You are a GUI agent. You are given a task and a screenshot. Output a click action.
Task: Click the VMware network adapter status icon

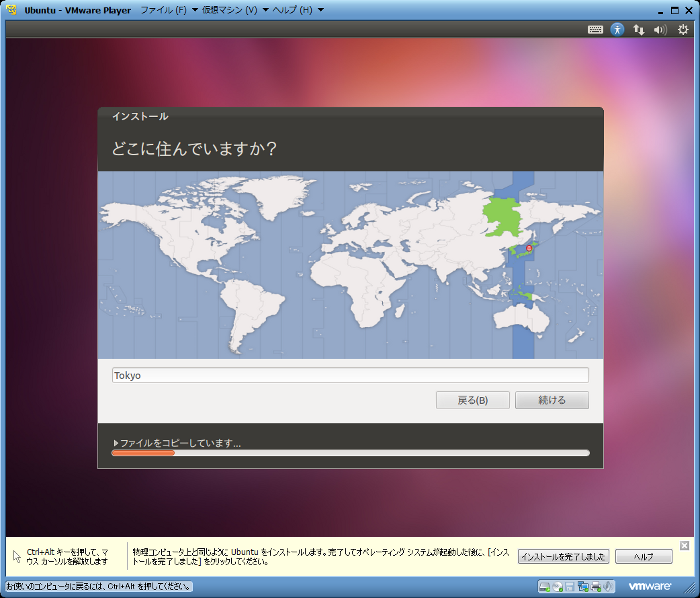click(583, 587)
